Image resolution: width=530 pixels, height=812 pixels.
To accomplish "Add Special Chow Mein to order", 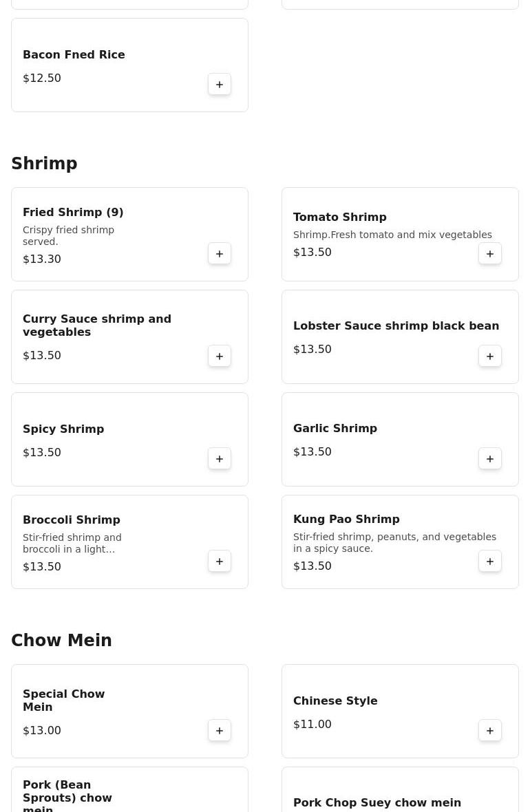I will (x=220, y=731).
